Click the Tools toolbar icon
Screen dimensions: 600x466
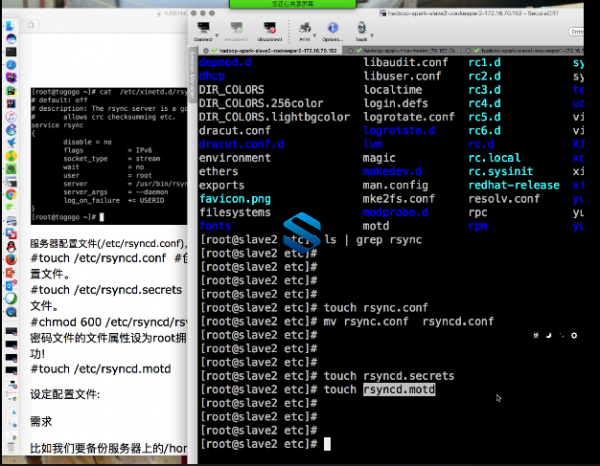[361, 31]
